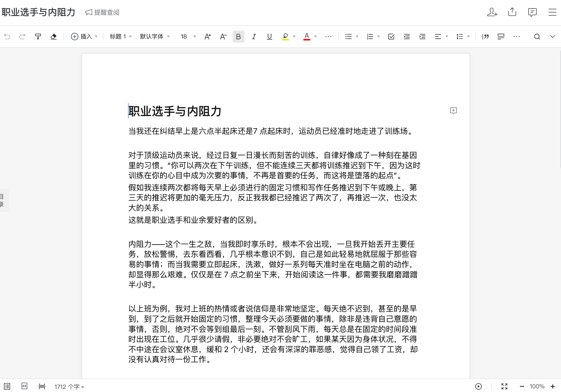
Task: Open outline view icon in status bar
Action: click(7, 386)
